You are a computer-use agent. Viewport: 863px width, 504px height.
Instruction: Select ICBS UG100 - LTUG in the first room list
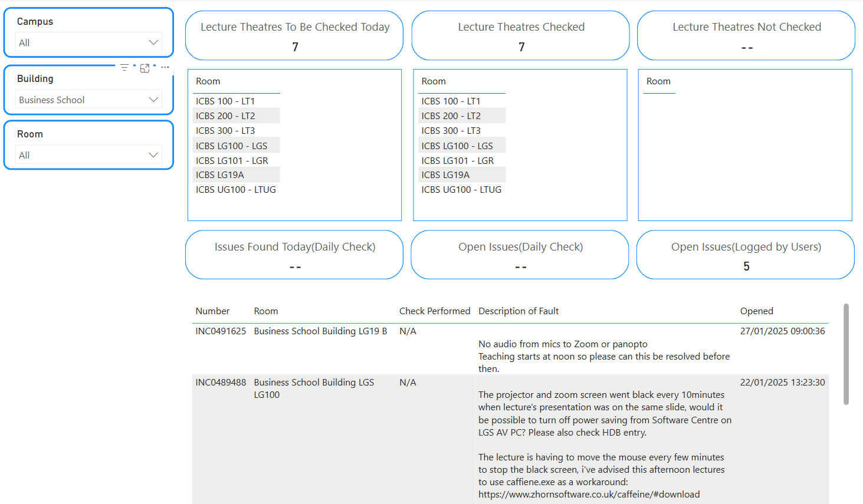click(x=236, y=190)
